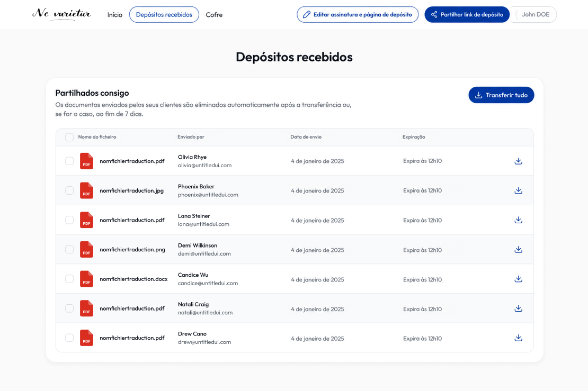Tick the checkbox for Drew Cano's file
The width and height of the screenshot is (588, 391).
click(69, 338)
